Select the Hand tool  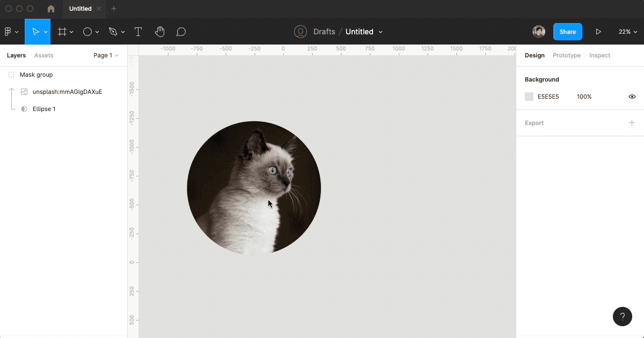[x=159, y=32]
